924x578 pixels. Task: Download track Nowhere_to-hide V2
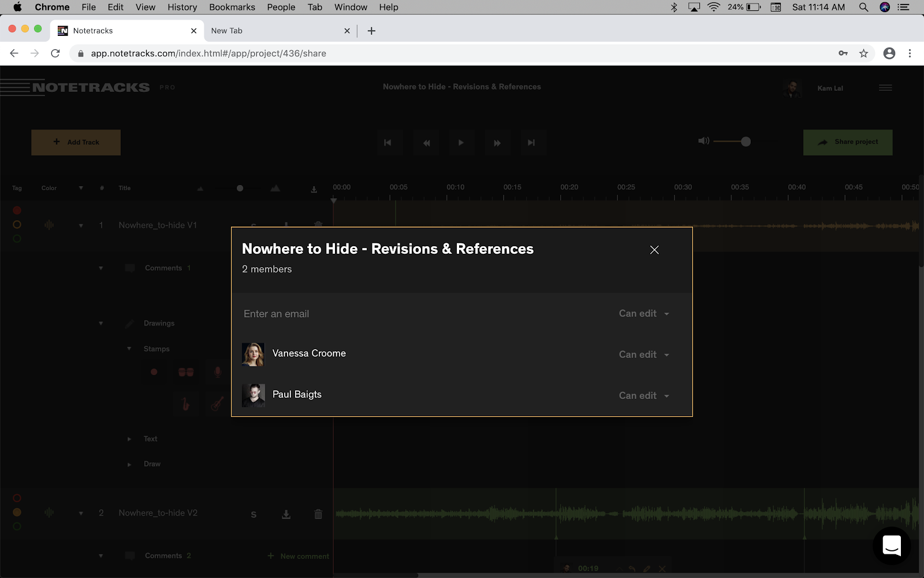tap(286, 514)
